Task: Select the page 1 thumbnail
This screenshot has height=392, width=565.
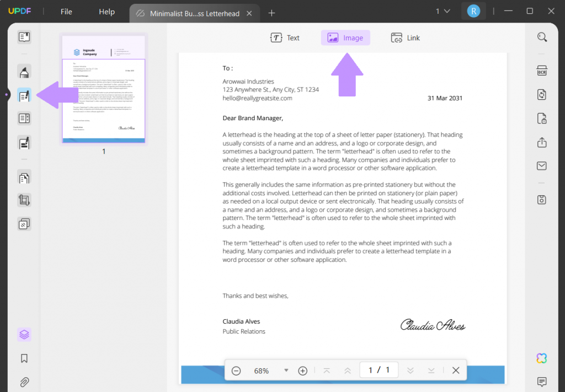Action: point(104,88)
